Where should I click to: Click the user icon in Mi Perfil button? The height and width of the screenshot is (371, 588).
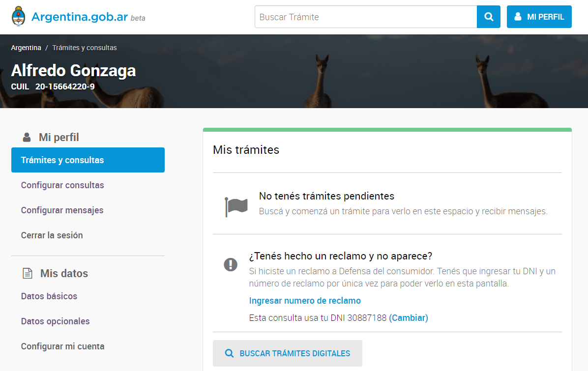(518, 17)
